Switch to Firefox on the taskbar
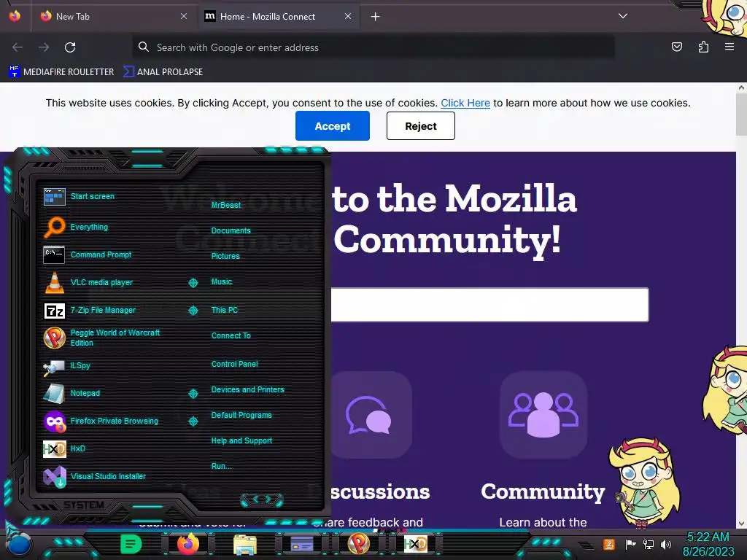The image size is (747, 560). click(x=188, y=544)
